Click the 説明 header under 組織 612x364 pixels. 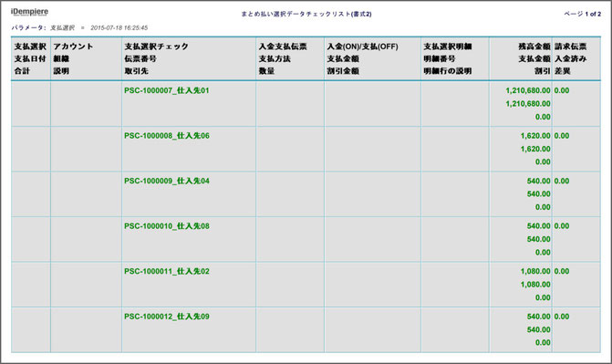61,71
